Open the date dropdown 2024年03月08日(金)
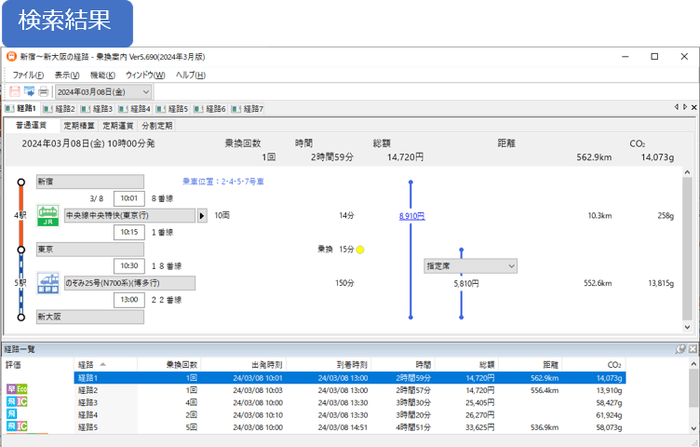Viewport: 700px width, 447px height. click(146, 92)
